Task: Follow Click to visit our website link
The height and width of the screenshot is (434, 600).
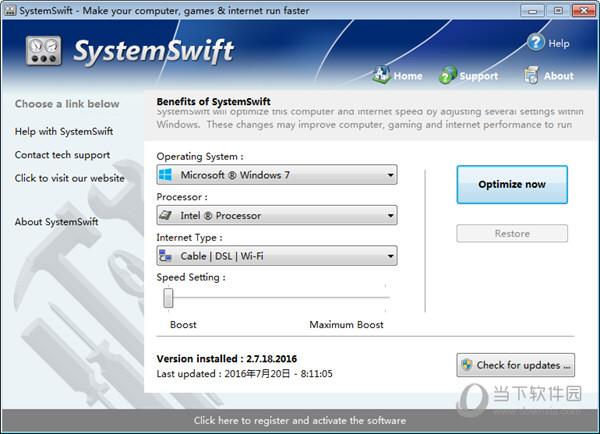Action: tap(70, 178)
